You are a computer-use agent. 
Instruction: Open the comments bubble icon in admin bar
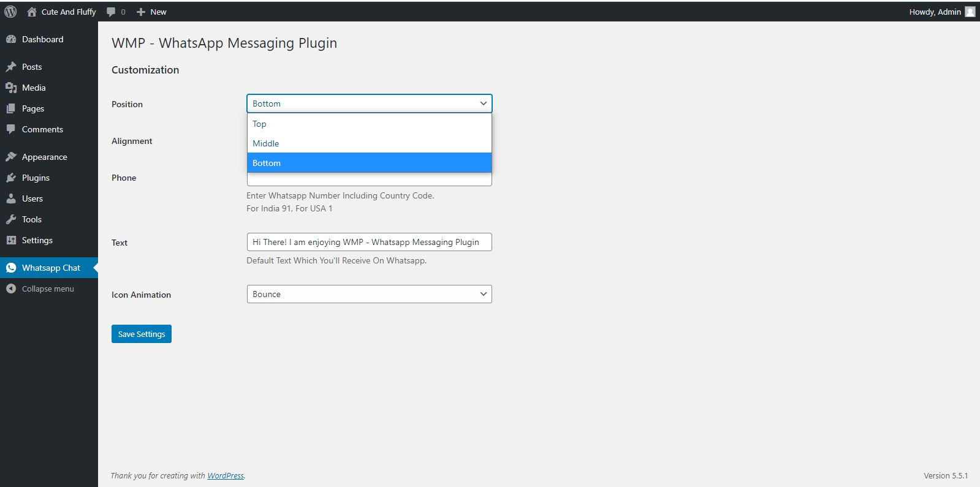click(111, 12)
